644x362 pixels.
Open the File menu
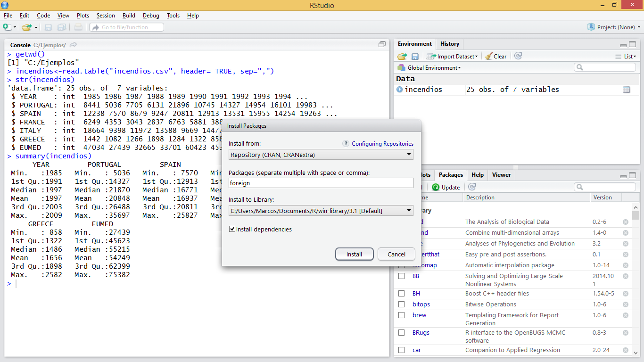pos(8,16)
